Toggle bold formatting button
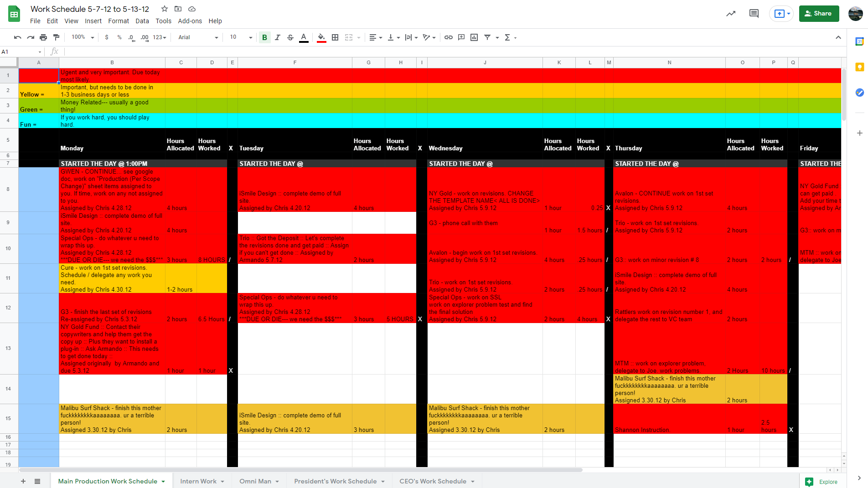Viewport: 868px width, 488px height. 264,37
